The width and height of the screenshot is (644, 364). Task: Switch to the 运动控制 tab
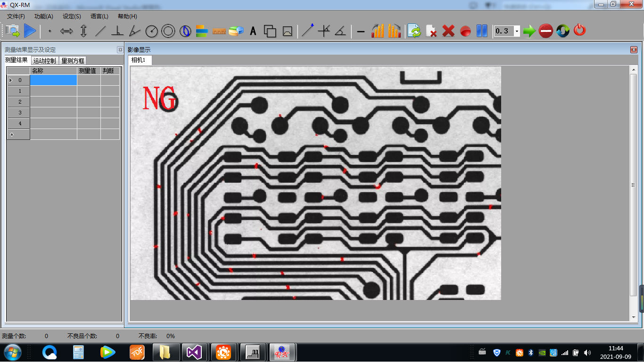coord(45,61)
